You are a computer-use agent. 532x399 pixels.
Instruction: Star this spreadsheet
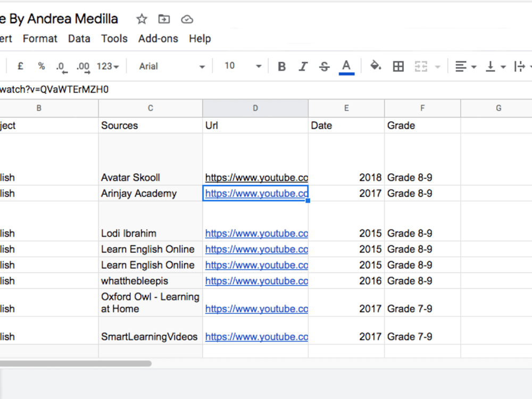click(x=142, y=19)
